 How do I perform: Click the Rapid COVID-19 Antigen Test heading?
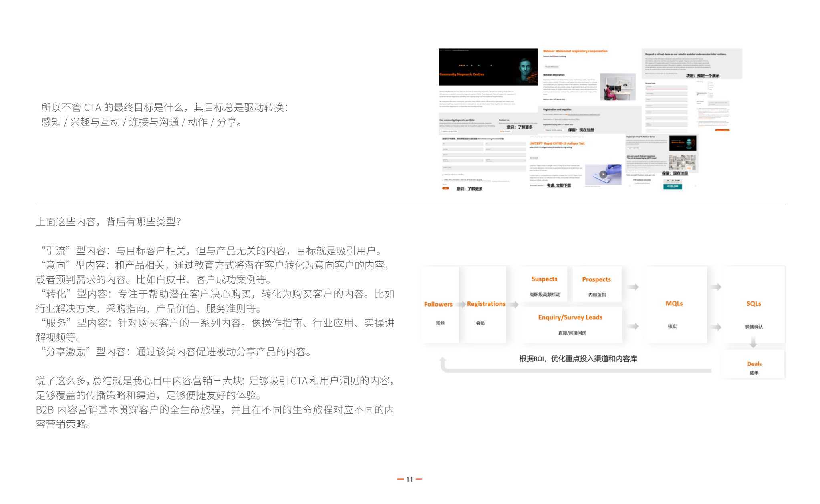(x=557, y=143)
